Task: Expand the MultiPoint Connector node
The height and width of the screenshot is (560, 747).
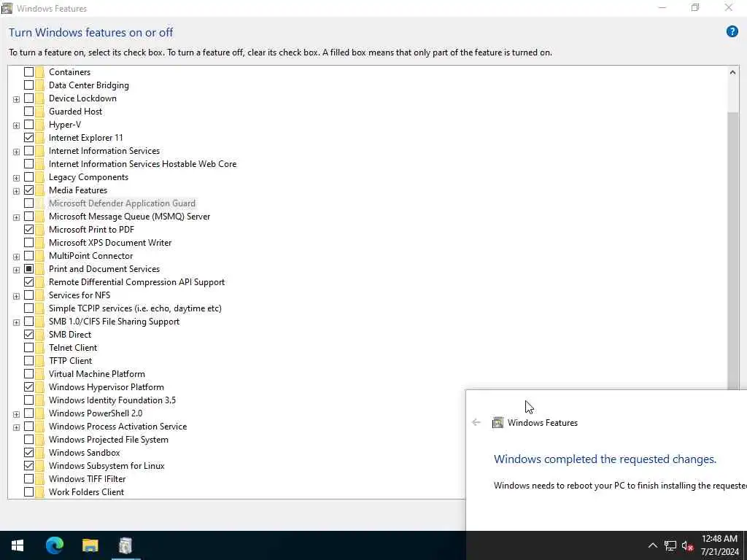Action: click(16, 257)
